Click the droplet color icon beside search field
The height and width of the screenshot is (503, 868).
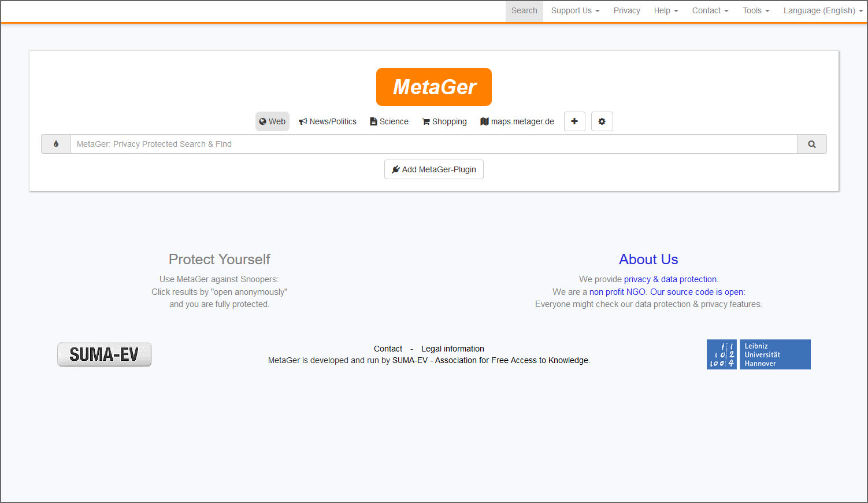(x=56, y=144)
